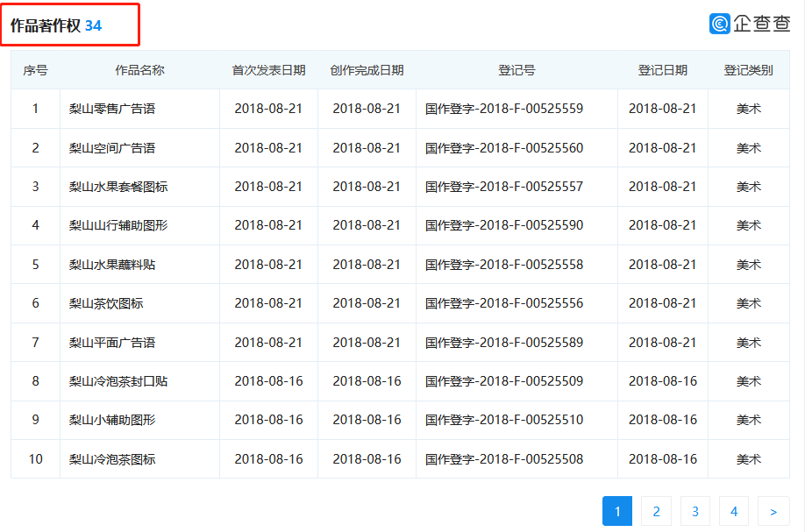Click registration number 国作登字-2018-F-00525590
Image resolution: width=805 pixels, height=532 pixels.
point(504,225)
